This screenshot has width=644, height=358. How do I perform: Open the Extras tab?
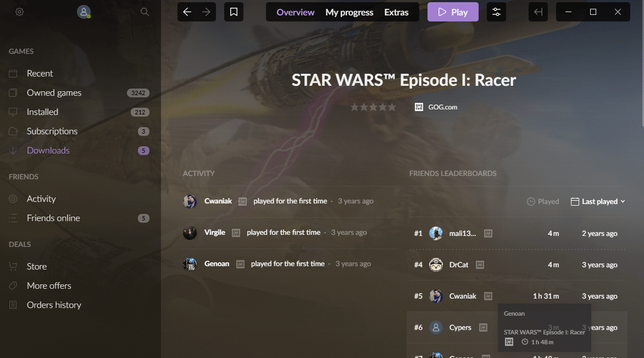(396, 12)
